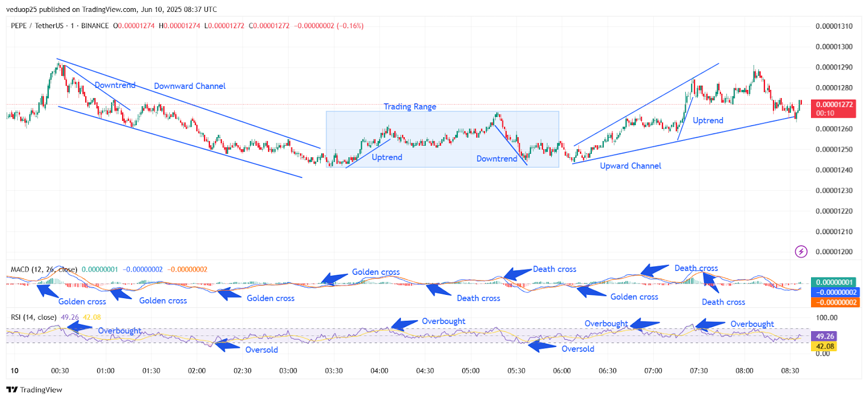Viewport: 868px width, 400px height.
Task: Click the 02:30 time axis label
Action: (x=242, y=371)
